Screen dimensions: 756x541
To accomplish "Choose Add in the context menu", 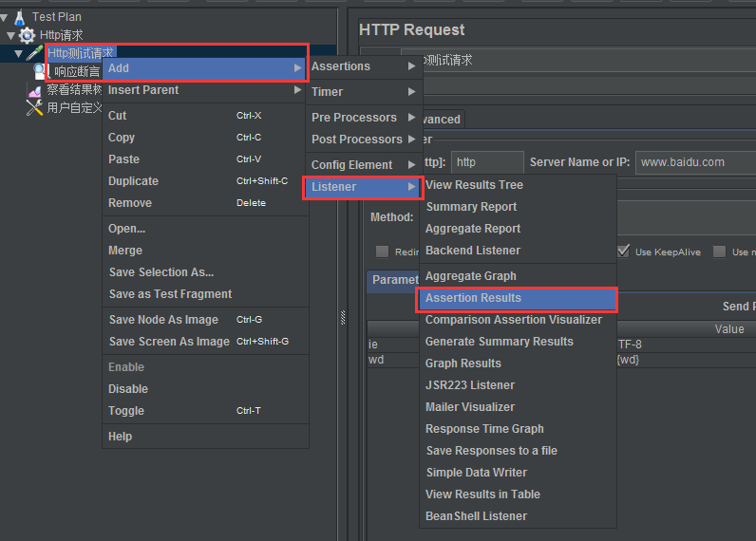I will 205,68.
